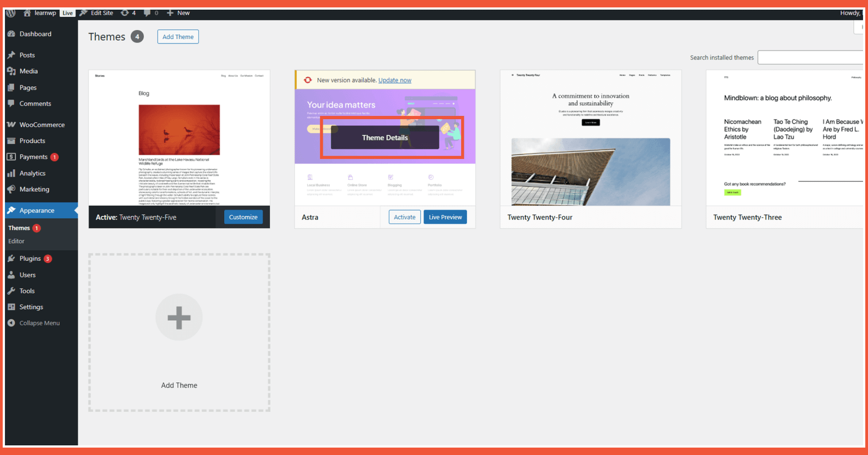This screenshot has height=455, width=868.
Task: Open the learnwp site home icon
Action: coord(27,13)
